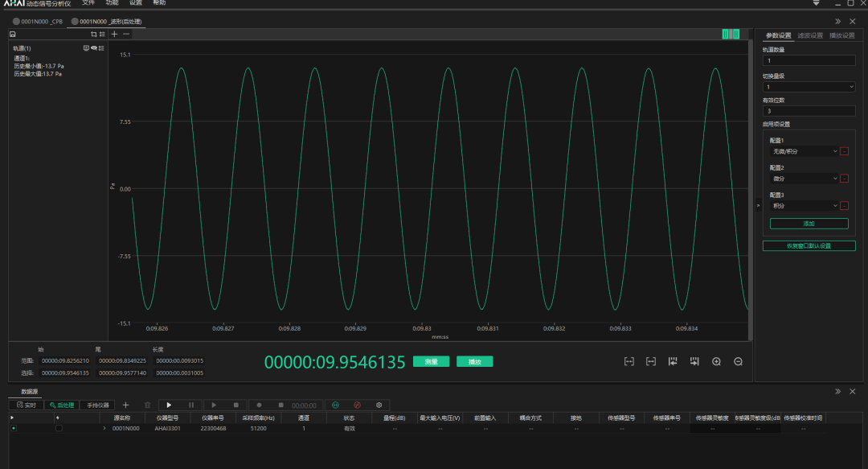Switch to the 参数设置 tab
Screen dimensions: 868x469
coord(778,35)
